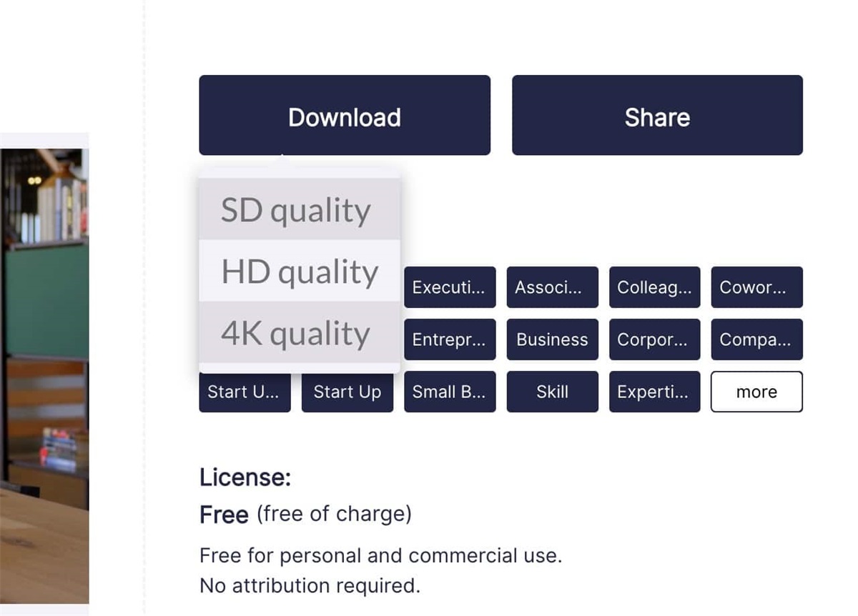Click the Experti... tag
The width and height of the screenshot is (858, 616).
pyautogui.click(x=655, y=392)
